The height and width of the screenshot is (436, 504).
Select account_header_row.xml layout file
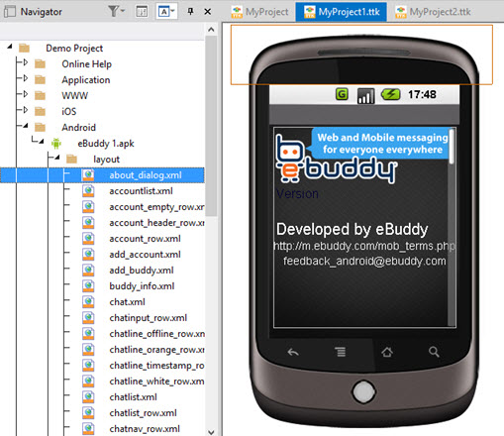(156, 223)
